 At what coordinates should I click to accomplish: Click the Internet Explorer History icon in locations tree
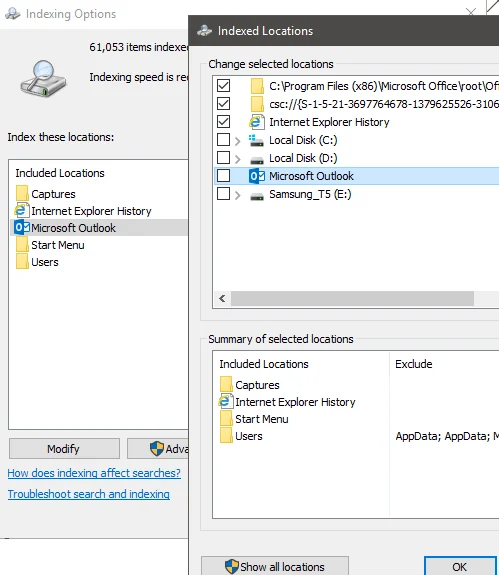257,122
